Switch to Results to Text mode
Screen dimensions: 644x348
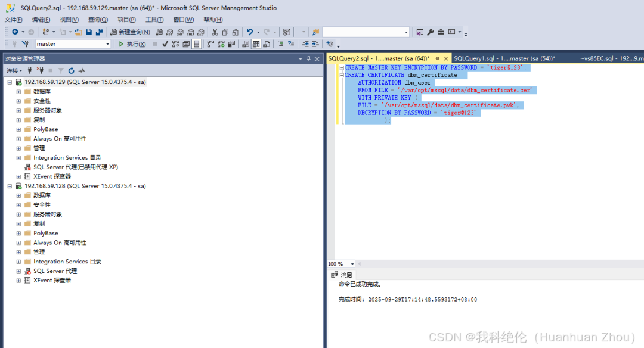point(246,44)
